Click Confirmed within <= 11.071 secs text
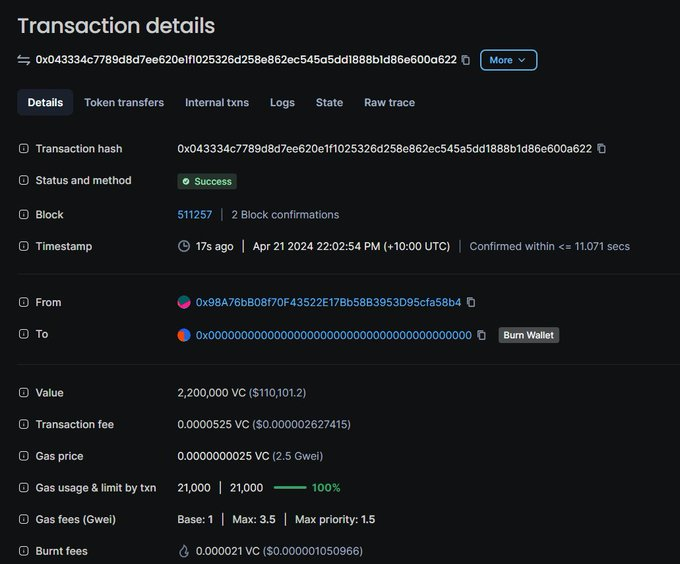Viewport: 680px width, 564px height. point(549,246)
